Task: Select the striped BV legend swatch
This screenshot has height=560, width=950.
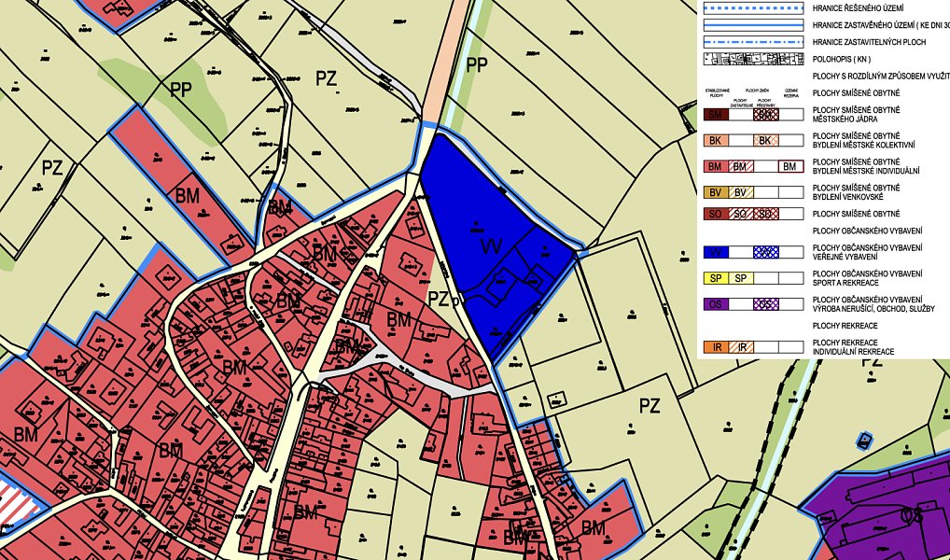Action: (x=741, y=192)
